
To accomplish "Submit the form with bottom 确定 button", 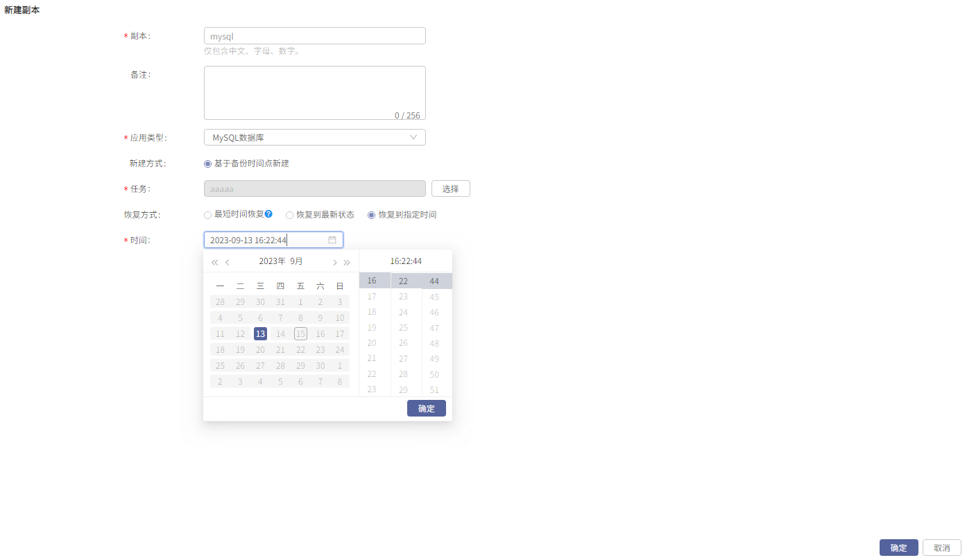I will 899,548.
